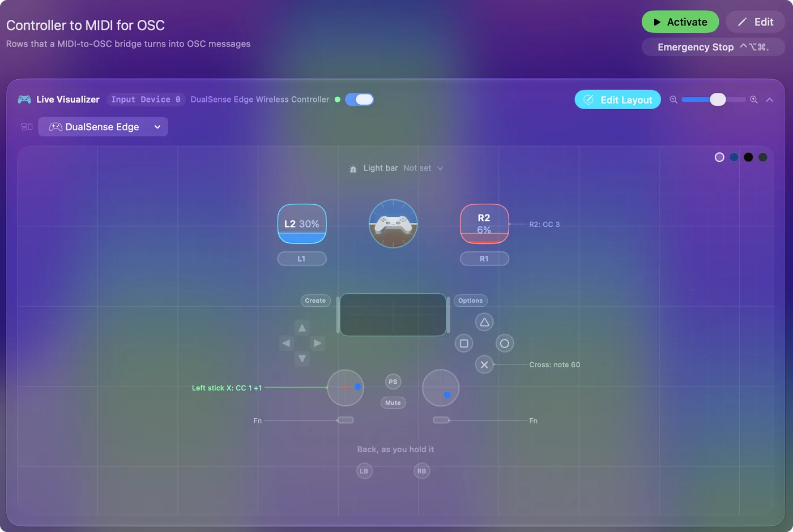Open the DualSense Edge controller dropdown
The height and width of the screenshot is (532, 793).
(x=103, y=127)
